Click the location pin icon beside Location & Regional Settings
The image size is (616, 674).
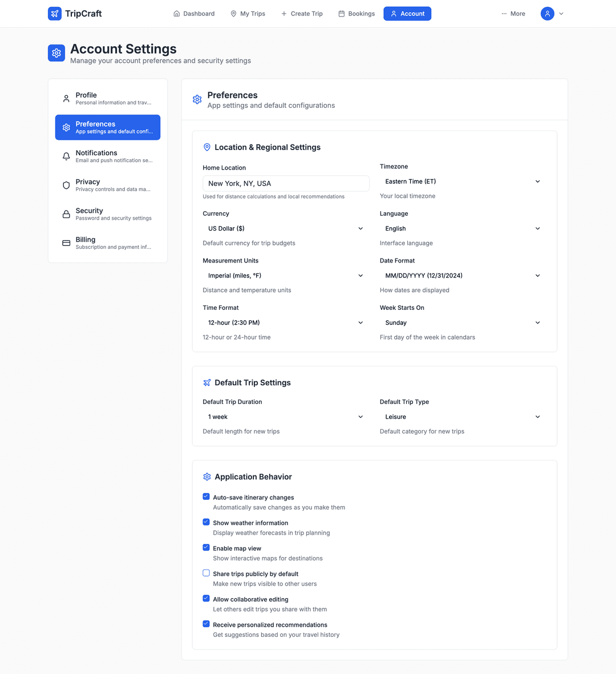point(206,147)
